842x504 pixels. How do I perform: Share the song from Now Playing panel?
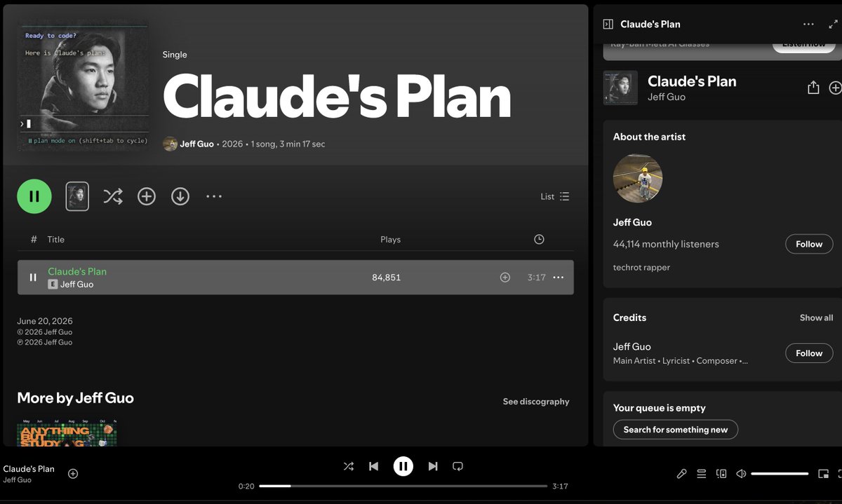pyautogui.click(x=813, y=88)
